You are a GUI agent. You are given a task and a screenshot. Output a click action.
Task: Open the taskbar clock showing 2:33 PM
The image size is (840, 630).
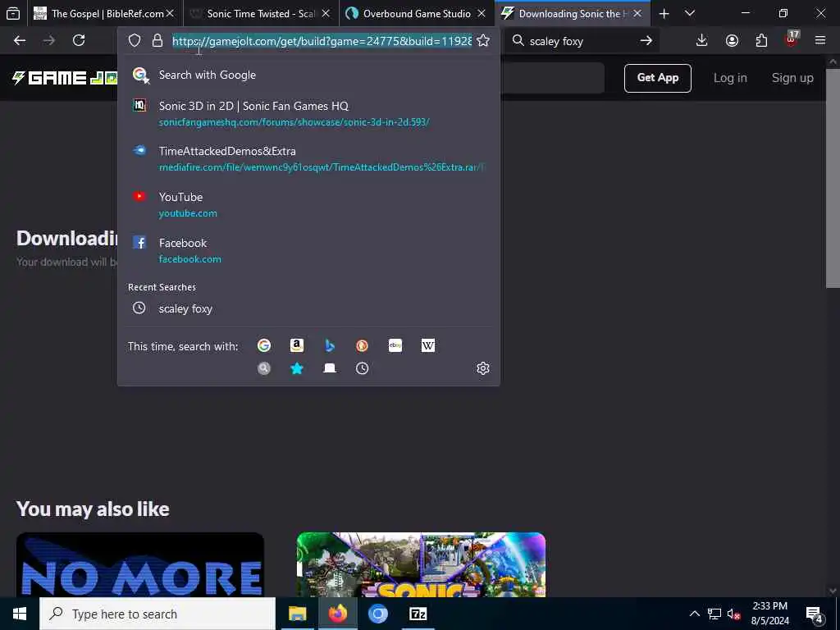coord(769,614)
